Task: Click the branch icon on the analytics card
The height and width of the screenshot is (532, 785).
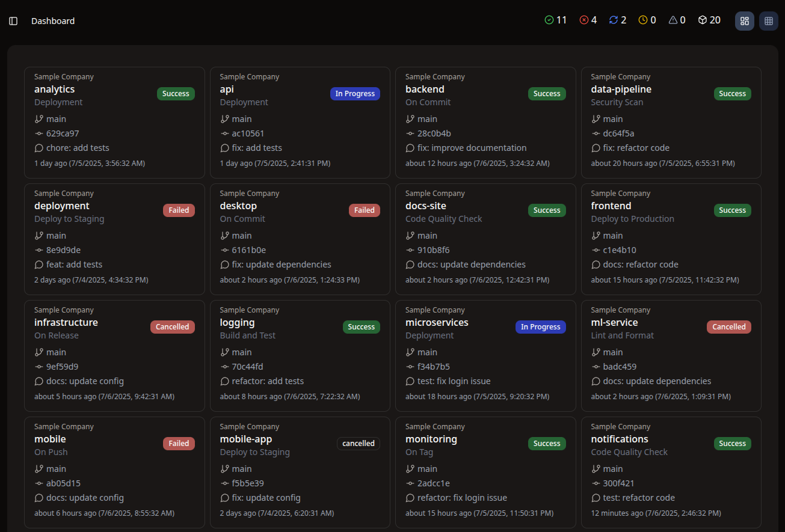Action: point(38,118)
